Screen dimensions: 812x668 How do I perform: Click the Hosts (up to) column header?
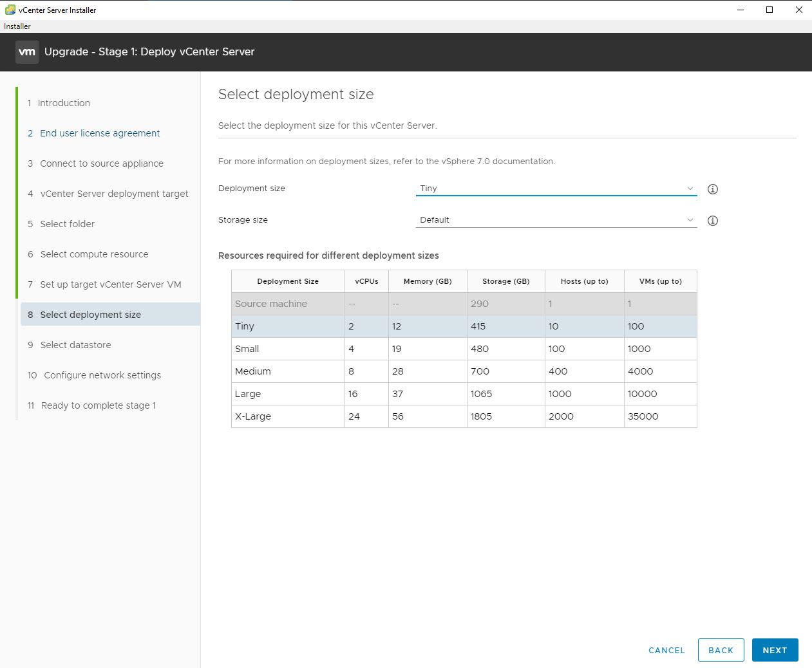(585, 281)
